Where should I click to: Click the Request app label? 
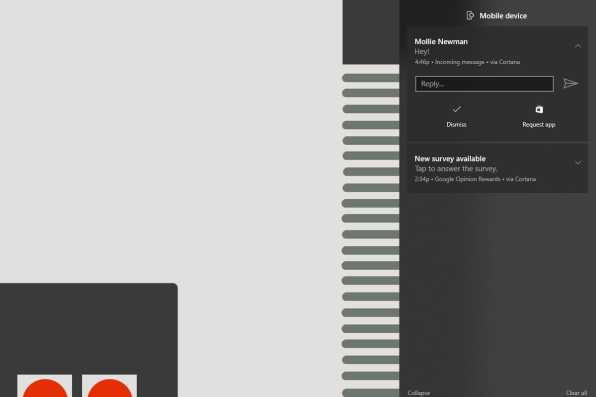coord(539,124)
